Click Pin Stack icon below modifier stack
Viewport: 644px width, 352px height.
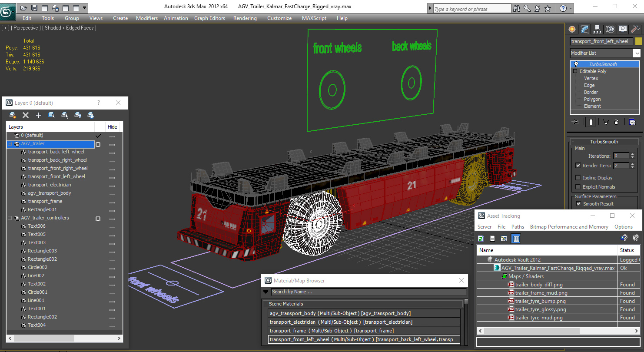click(576, 122)
